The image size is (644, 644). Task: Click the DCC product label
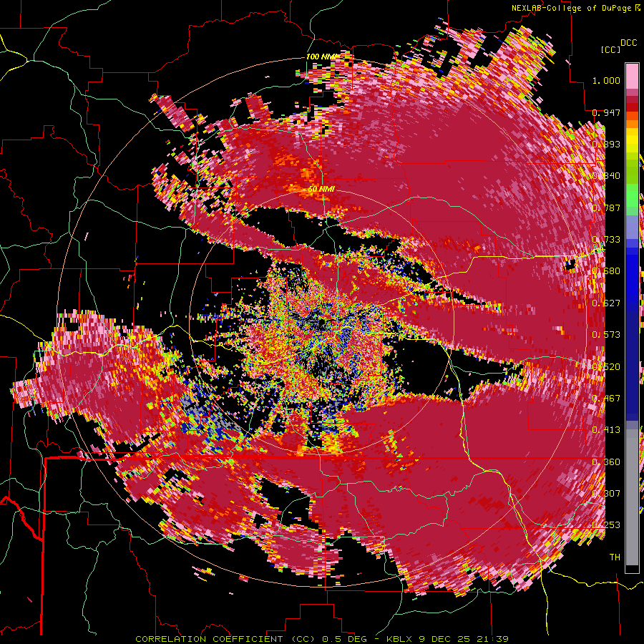point(628,43)
